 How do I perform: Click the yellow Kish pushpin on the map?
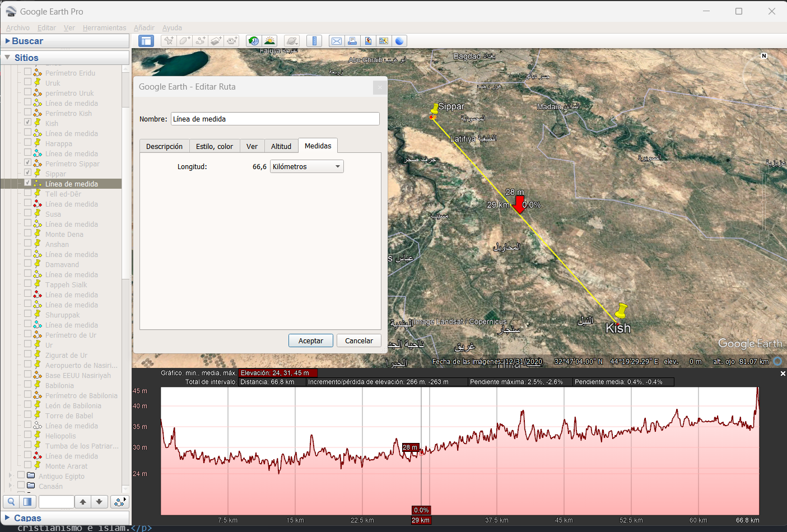[x=621, y=311]
